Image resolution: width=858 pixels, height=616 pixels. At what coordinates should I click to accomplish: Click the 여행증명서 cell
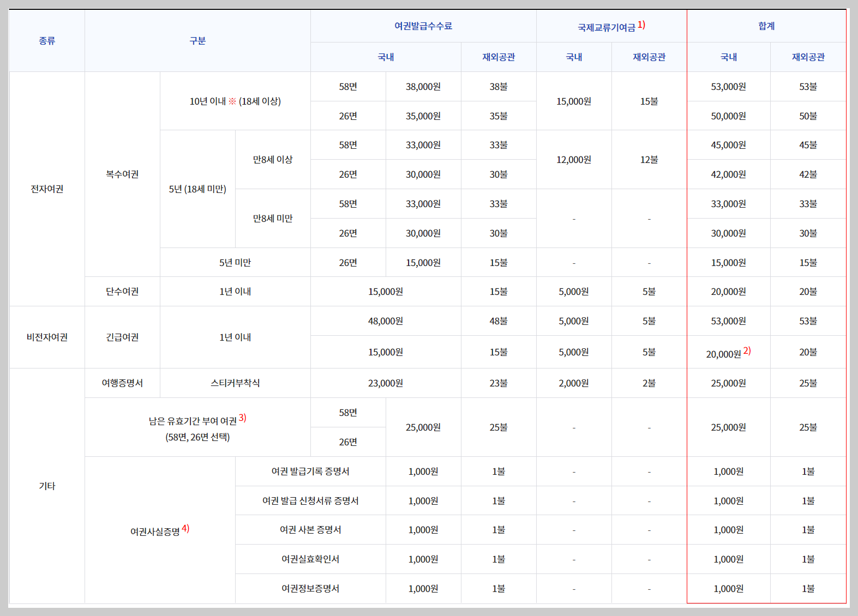(122, 383)
